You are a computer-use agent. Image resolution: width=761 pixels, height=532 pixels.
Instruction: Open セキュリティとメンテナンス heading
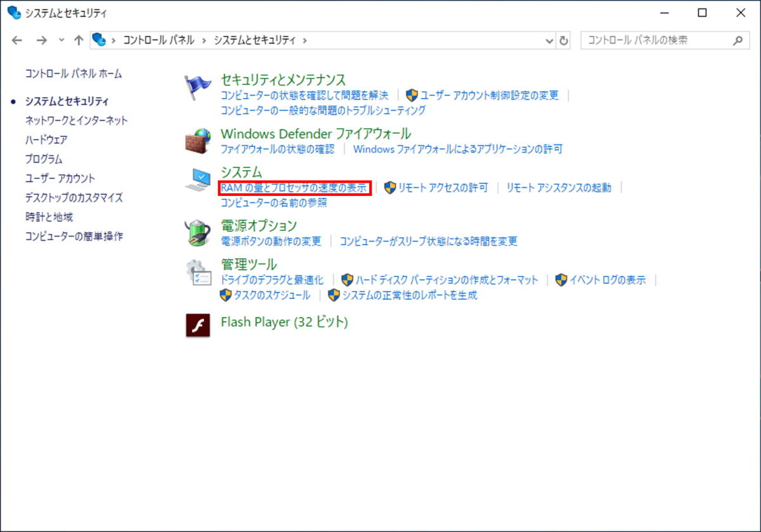point(283,80)
